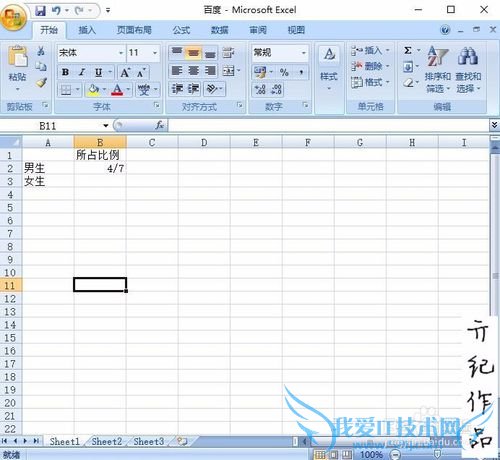Align text left

click(x=177, y=71)
